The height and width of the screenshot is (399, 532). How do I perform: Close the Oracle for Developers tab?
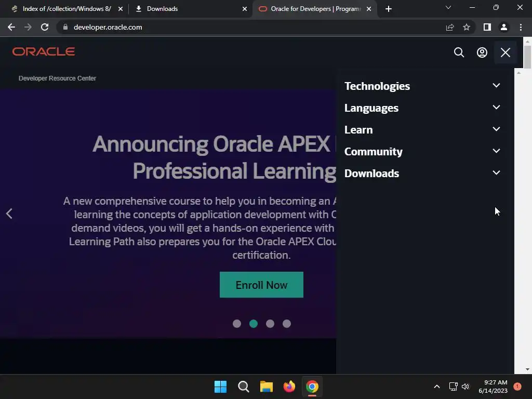(x=369, y=9)
